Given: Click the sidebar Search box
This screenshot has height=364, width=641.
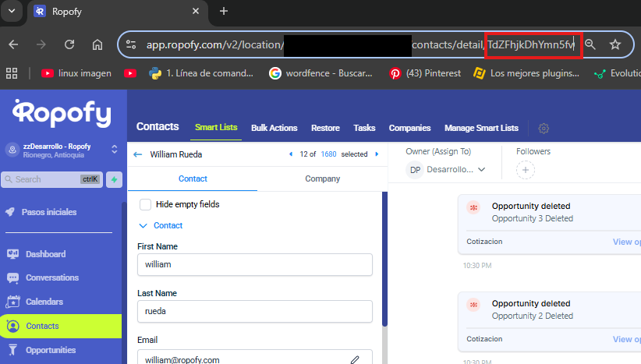Looking at the screenshot, I should [x=51, y=179].
